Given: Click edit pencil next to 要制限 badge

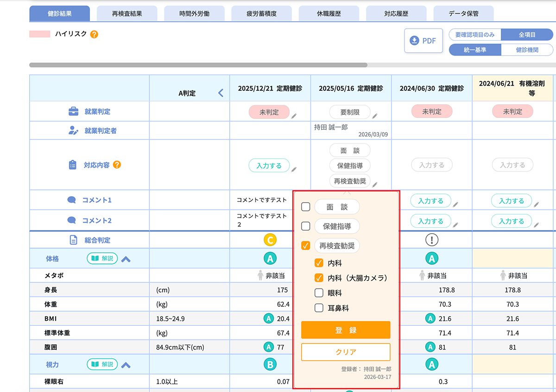Looking at the screenshot, I should click(375, 116).
